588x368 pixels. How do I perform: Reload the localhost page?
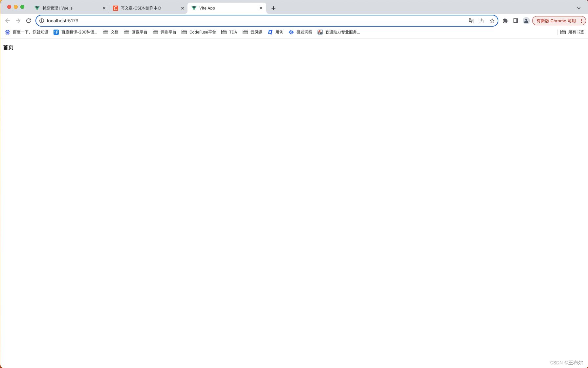[x=29, y=21]
